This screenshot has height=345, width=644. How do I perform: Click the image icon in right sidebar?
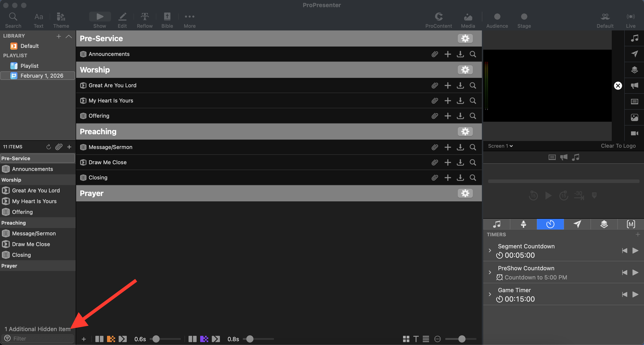click(x=634, y=117)
